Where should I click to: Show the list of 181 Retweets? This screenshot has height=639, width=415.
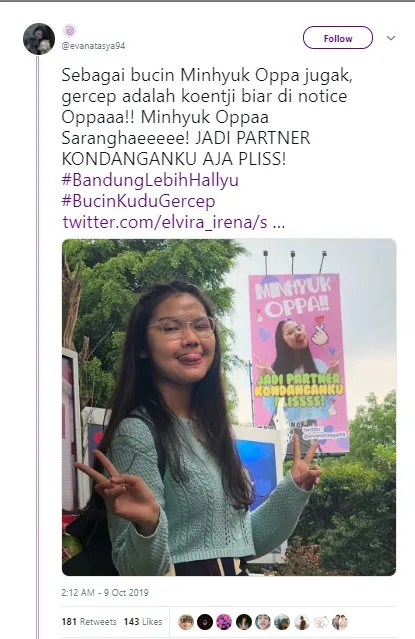pos(89,622)
